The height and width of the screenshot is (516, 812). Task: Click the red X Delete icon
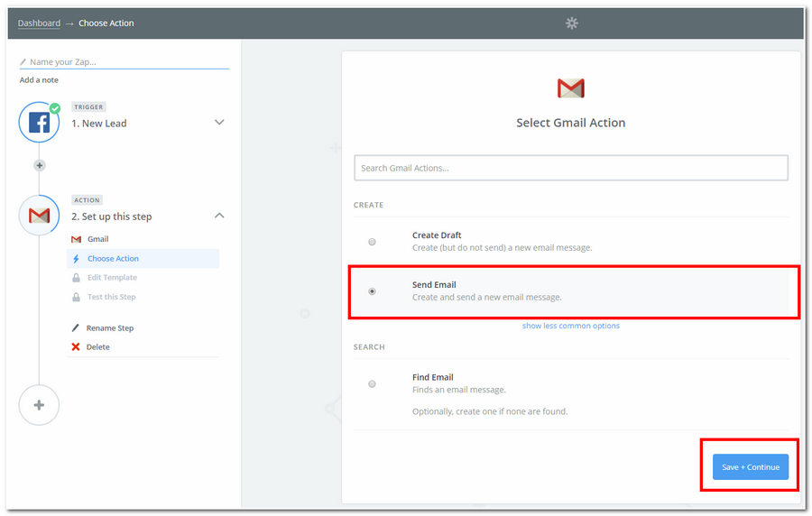click(76, 346)
